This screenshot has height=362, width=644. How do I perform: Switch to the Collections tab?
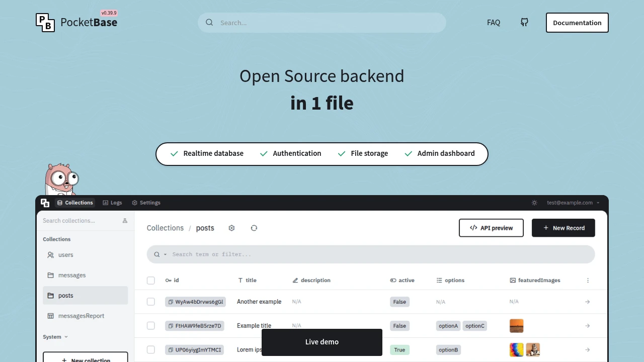[75, 203]
